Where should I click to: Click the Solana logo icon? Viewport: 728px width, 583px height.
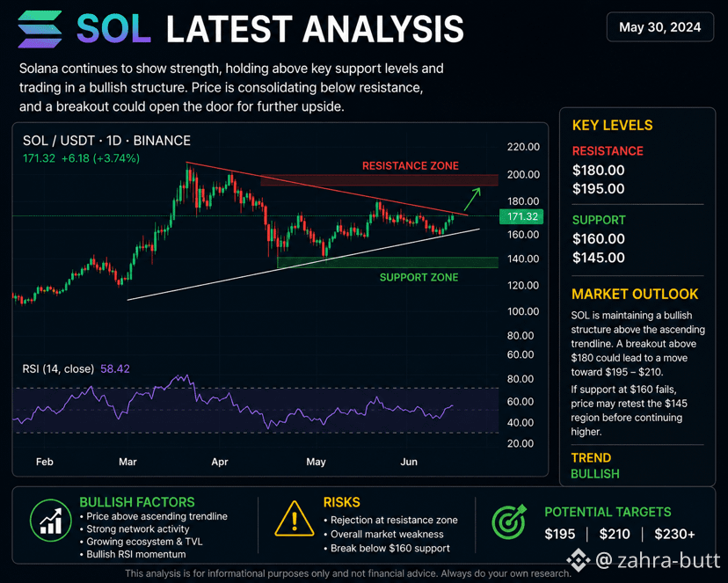click(40, 29)
